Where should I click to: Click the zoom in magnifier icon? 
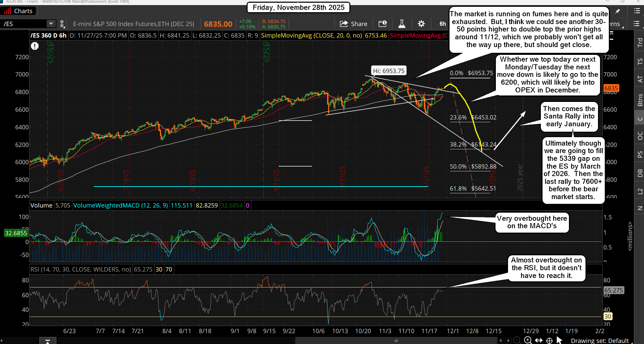click(x=528, y=341)
